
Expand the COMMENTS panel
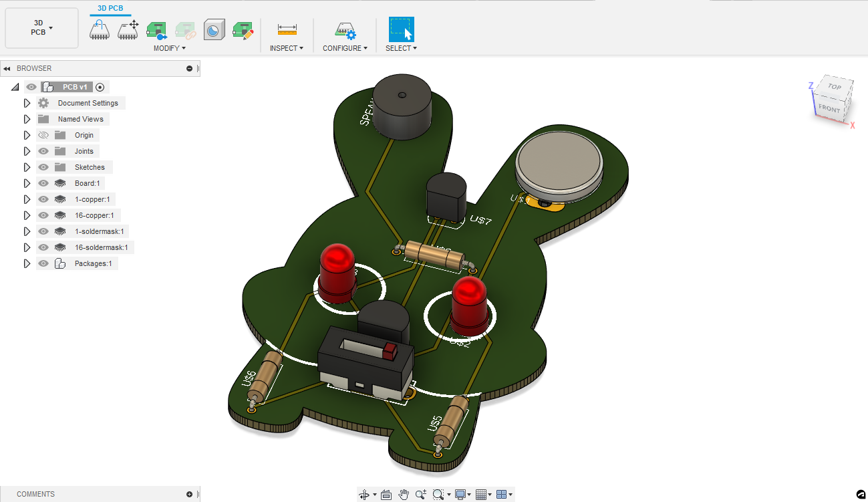(189, 493)
